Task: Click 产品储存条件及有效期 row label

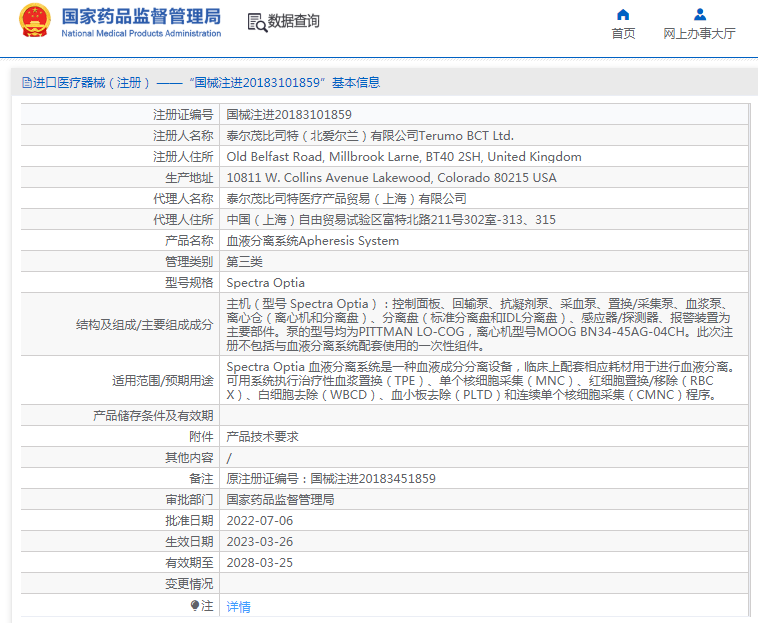Action: (153, 416)
